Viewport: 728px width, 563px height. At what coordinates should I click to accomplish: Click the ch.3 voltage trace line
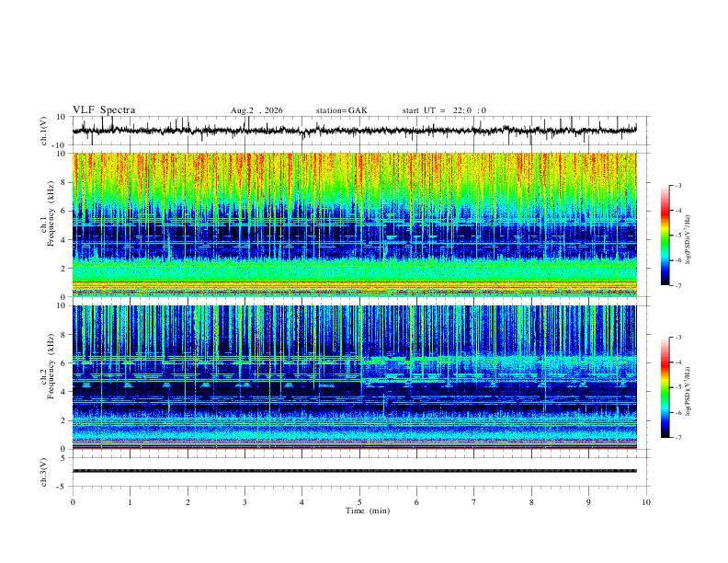[355, 471]
